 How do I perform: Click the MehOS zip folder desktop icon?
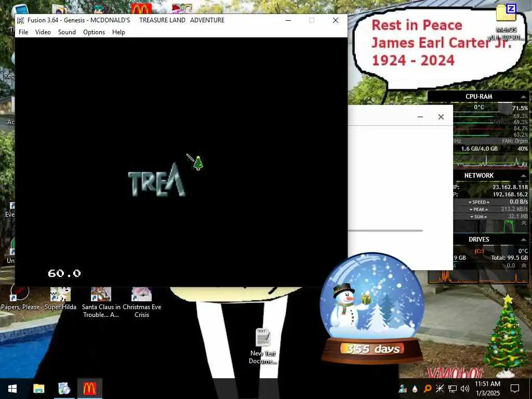click(x=506, y=22)
